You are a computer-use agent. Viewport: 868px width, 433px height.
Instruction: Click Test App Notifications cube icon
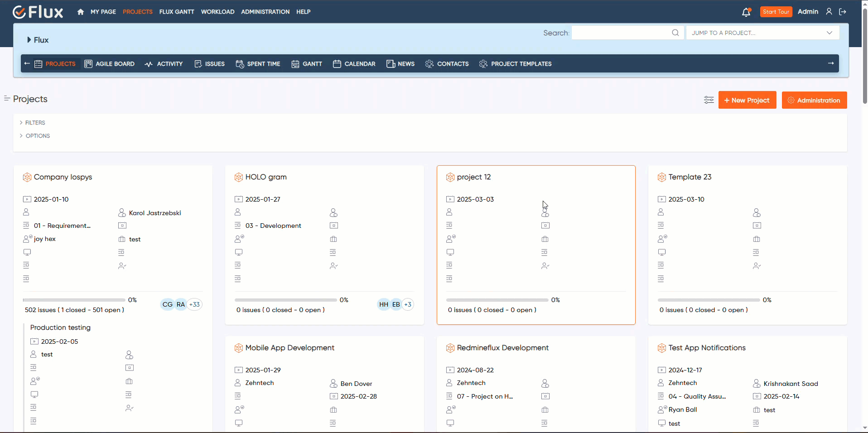click(x=662, y=348)
